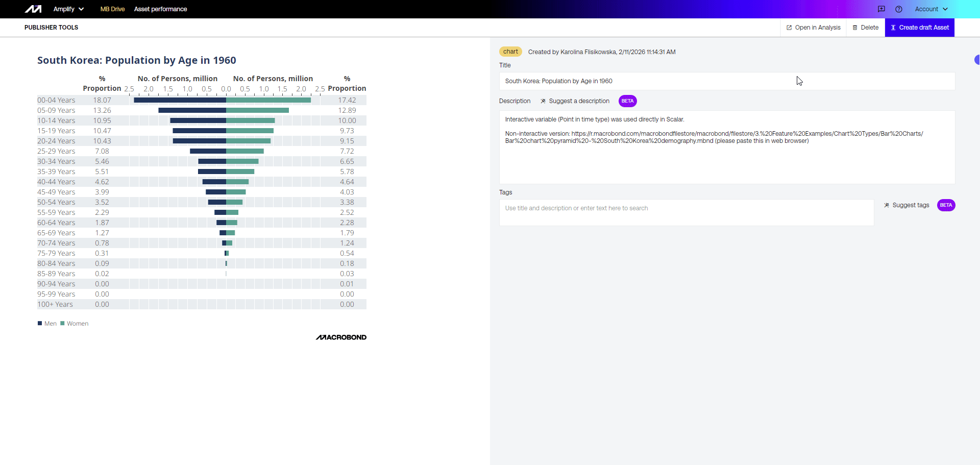Viewport: 980px width, 465px height.
Task: Click the Men legend color swatch
Action: click(40, 323)
